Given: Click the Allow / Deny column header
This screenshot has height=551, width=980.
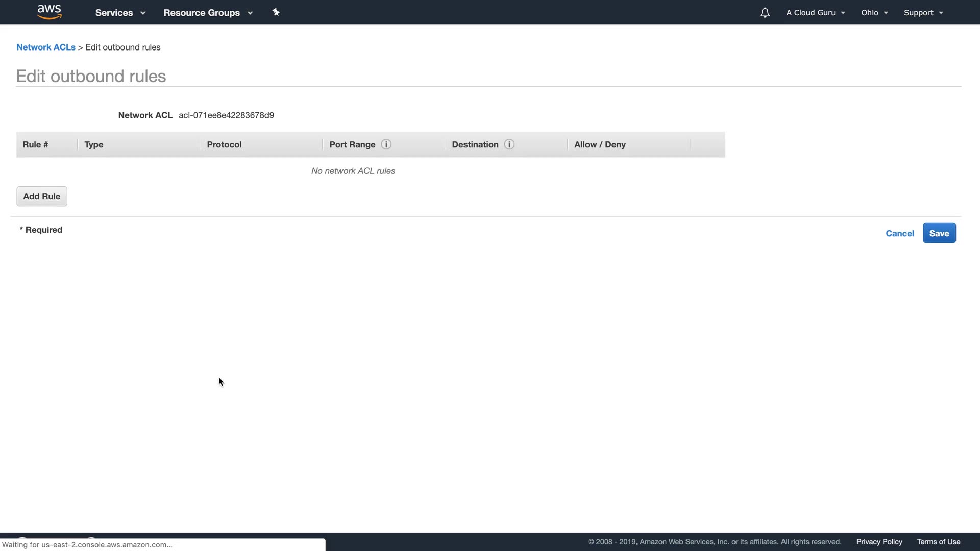Looking at the screenshot, I should tap(600, 144).
